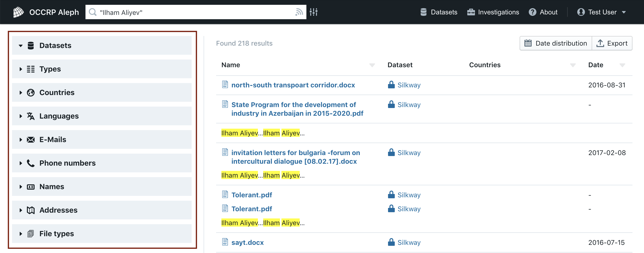Image resolution: width=644 pixels, height=253 pixels.
Task: Click the upload icon on Export
Action: [x=600, y=43]
